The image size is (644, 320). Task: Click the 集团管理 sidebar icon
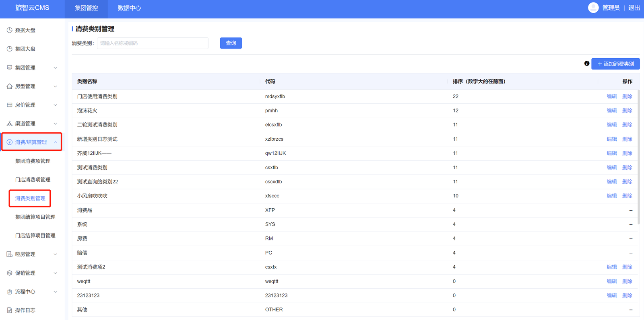10,68
